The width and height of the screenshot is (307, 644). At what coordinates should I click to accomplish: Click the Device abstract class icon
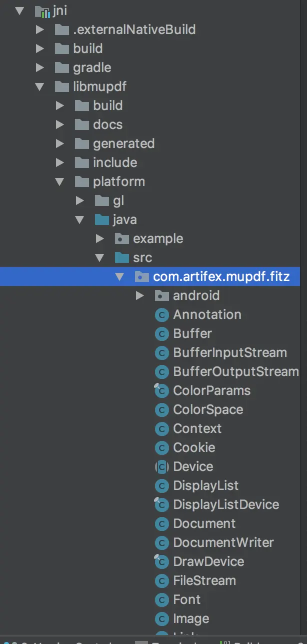click(x=161, y=467)
